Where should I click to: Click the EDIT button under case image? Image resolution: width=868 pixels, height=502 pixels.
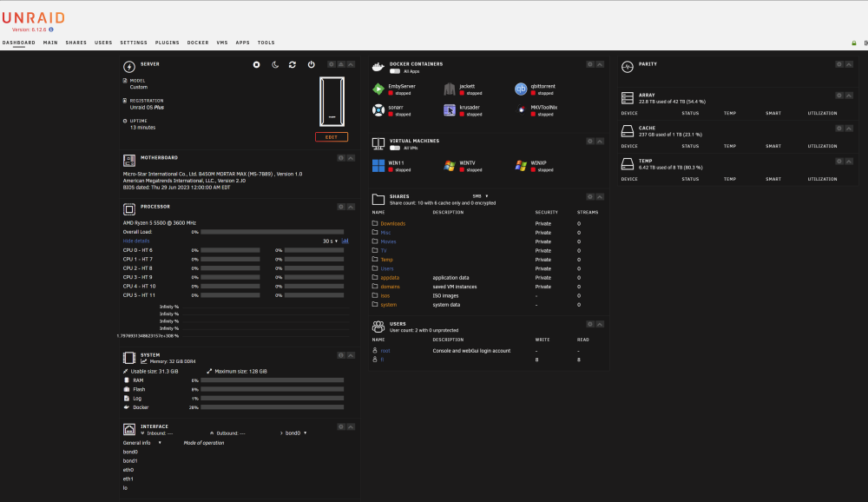coord(332,137)
